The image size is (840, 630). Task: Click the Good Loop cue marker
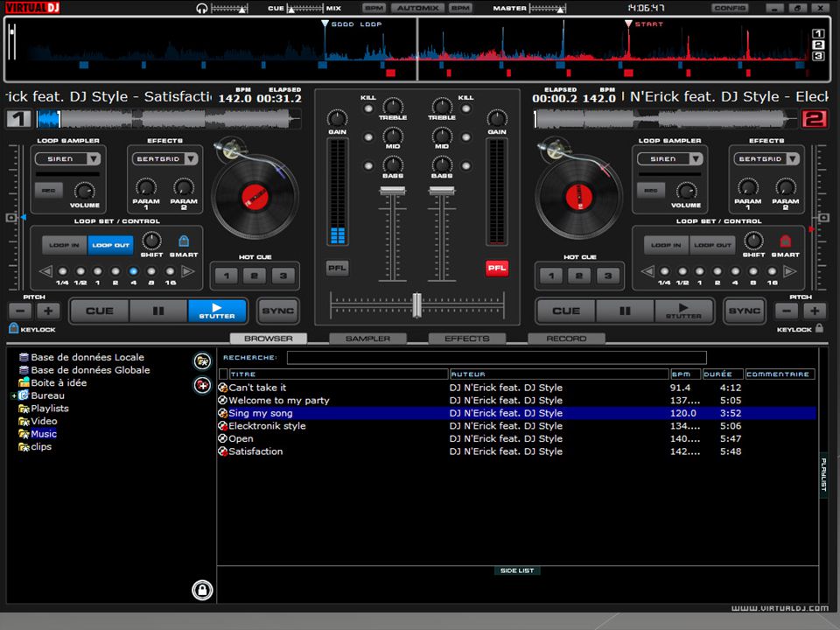[325, 24]
